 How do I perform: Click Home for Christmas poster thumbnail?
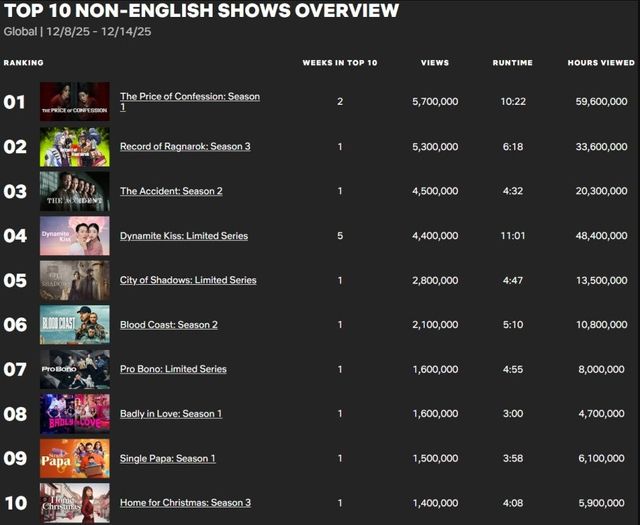pos(75,502)
